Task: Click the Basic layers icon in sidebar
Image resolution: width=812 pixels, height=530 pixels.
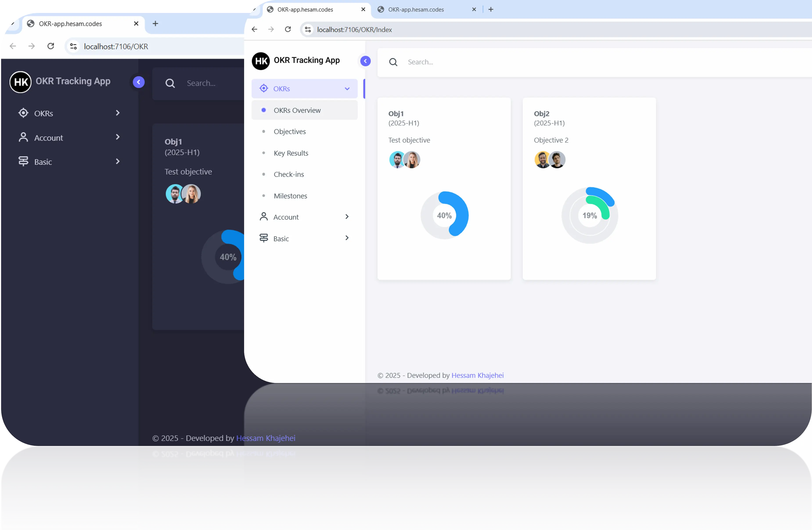Action: coord(263,238)
